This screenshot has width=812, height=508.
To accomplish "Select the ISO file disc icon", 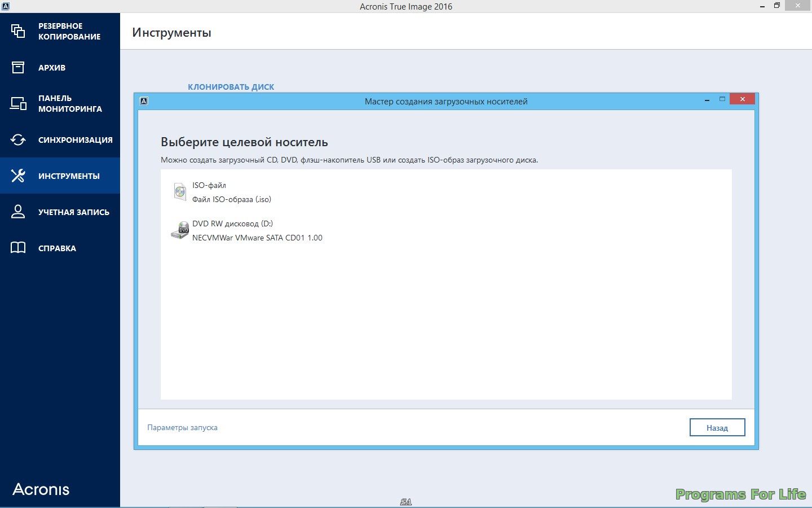I will coord(180,192).
